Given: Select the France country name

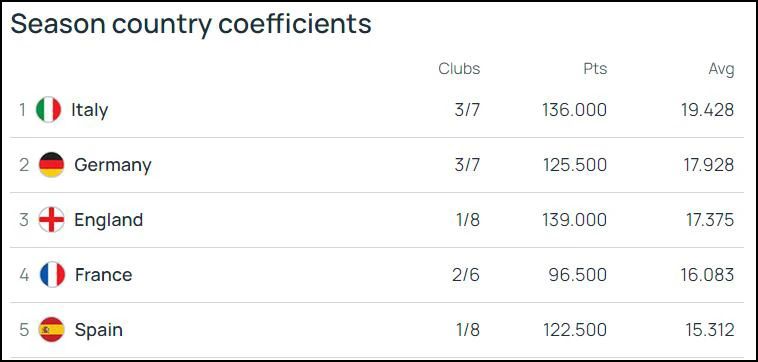Looking at the screenshot, I should [x=103, y=275].
